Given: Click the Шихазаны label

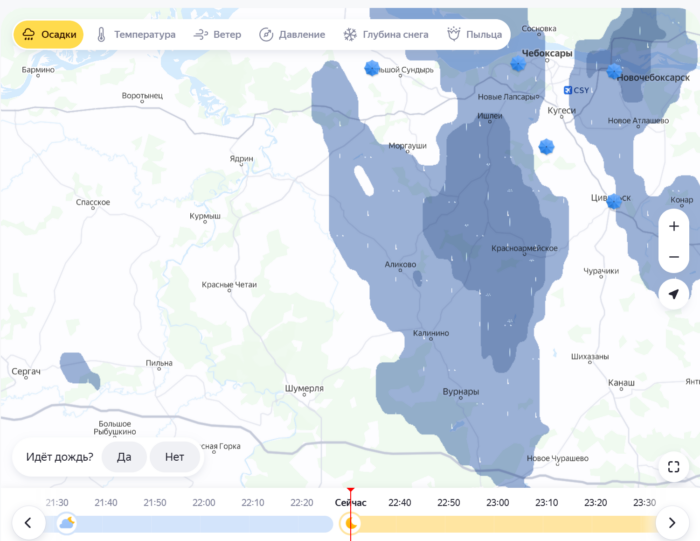Looking at the screenshot, I should [590, 356].
